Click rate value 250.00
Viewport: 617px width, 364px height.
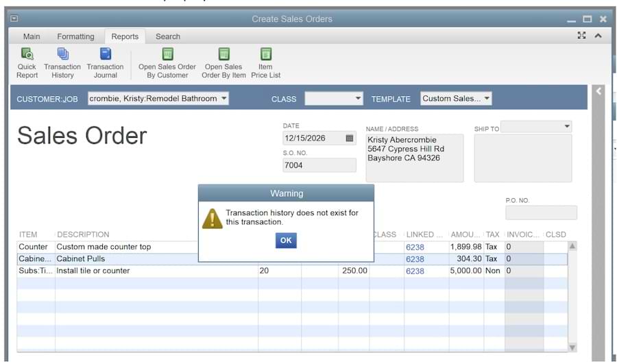[x=354, y=271]
